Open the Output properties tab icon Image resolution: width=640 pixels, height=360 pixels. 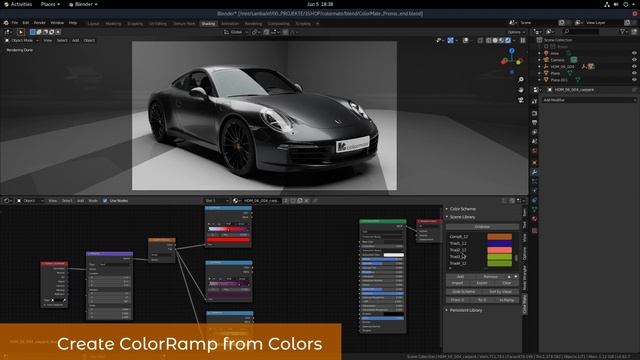pos(534,122)
